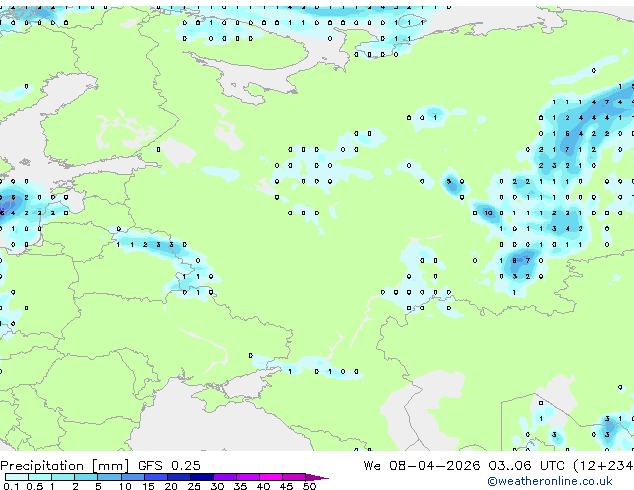Pick the 45–50 mm legend swatch
The image size is (634, 490).
tap(294, 477)
